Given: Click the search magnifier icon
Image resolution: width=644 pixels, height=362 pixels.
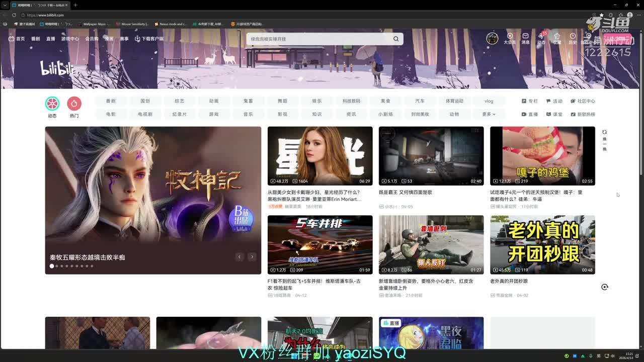Looking at the screenshot, I should point(396,39).
